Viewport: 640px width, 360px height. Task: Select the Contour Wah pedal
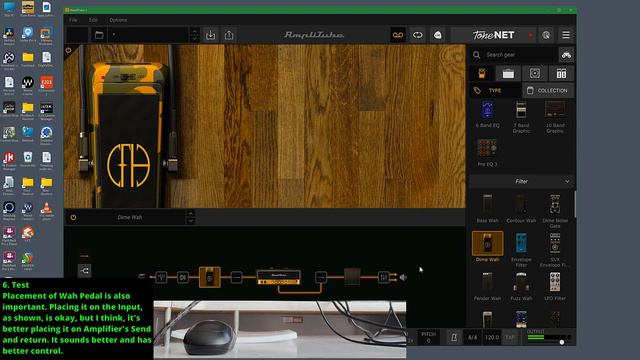pos(521,208)
